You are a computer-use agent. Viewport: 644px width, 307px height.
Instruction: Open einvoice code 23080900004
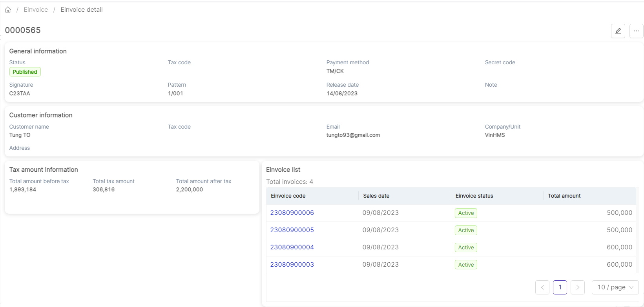[x=292, y=247]
